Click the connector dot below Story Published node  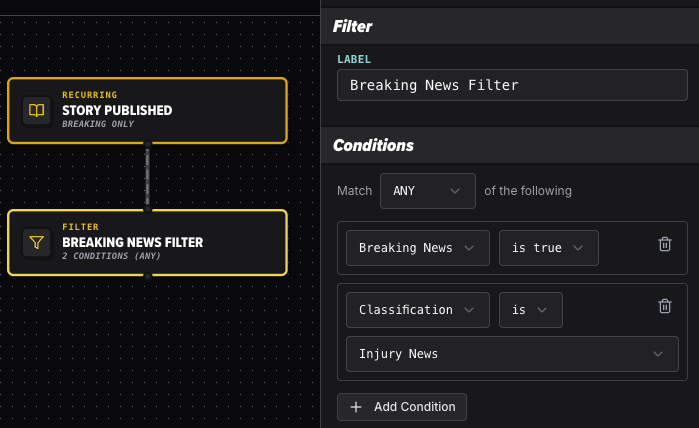click(148, 144)
